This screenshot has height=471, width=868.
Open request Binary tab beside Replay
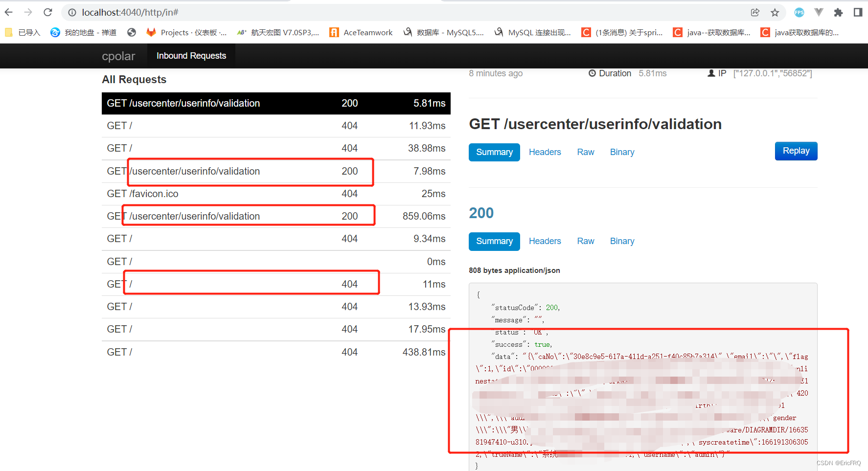[622, 152]
